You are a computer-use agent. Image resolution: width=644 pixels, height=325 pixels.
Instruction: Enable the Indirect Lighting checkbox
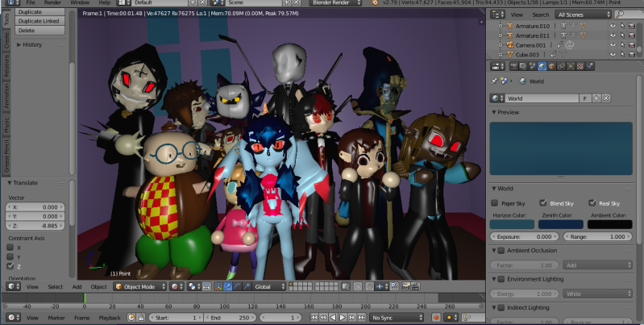coord(501,308)
